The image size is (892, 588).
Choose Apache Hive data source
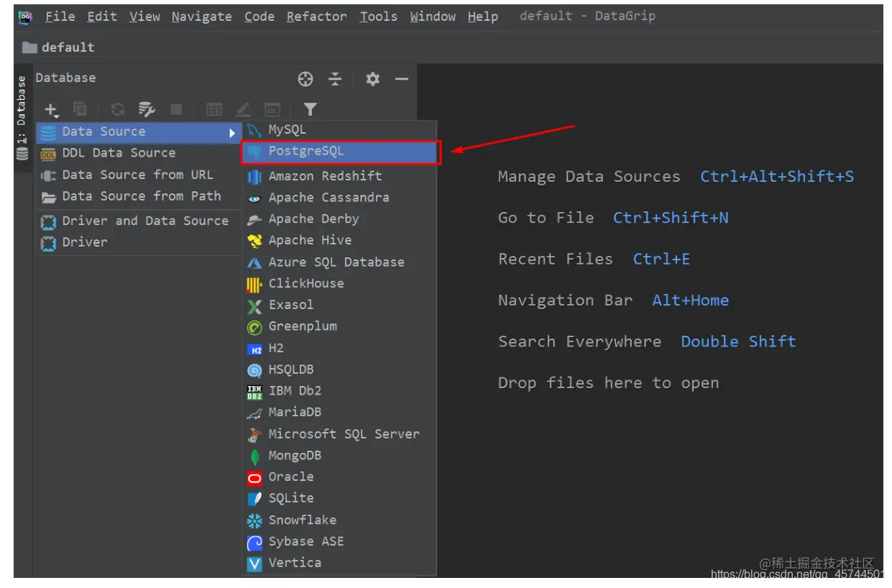(339, 241)
